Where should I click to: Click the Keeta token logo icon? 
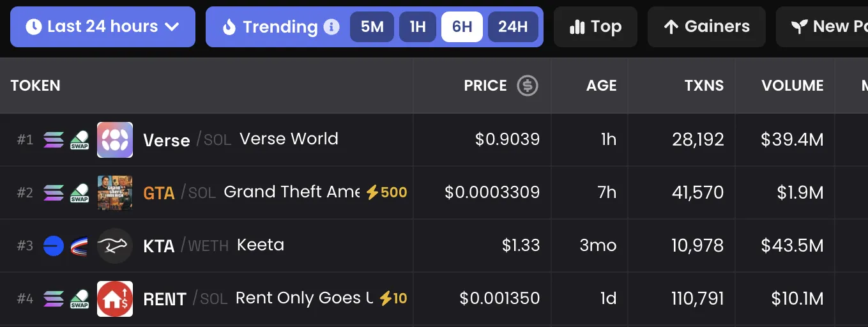click(115, 246)
